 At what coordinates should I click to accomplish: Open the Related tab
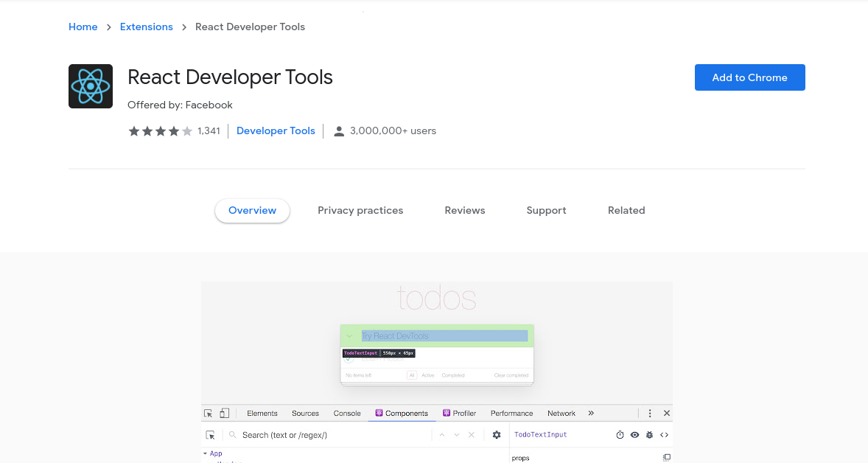[x=626, y=210]
